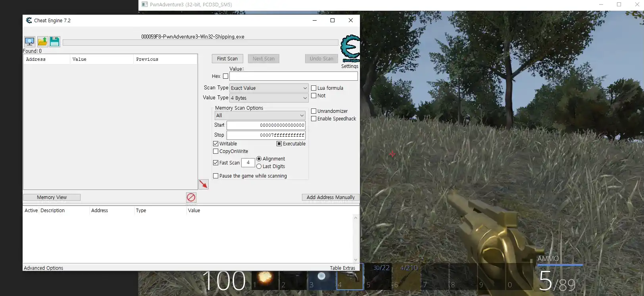Select empty hotbar slot 0
The image size is (644, 296).
pyautogui.click(x=520, y=277)
